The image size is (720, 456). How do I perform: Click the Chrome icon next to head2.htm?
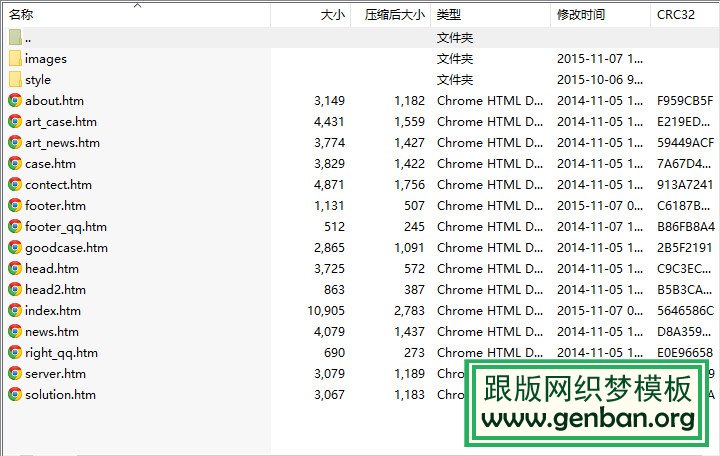15,289
